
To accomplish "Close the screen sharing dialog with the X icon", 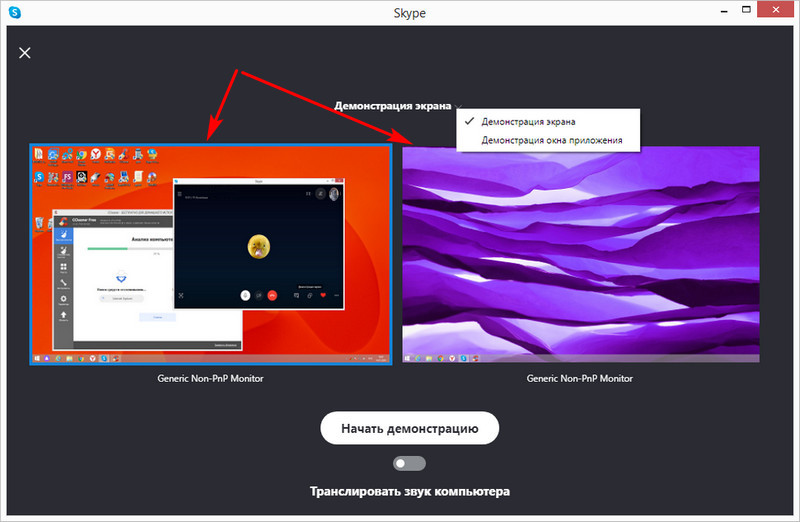I will pos(24,53).
